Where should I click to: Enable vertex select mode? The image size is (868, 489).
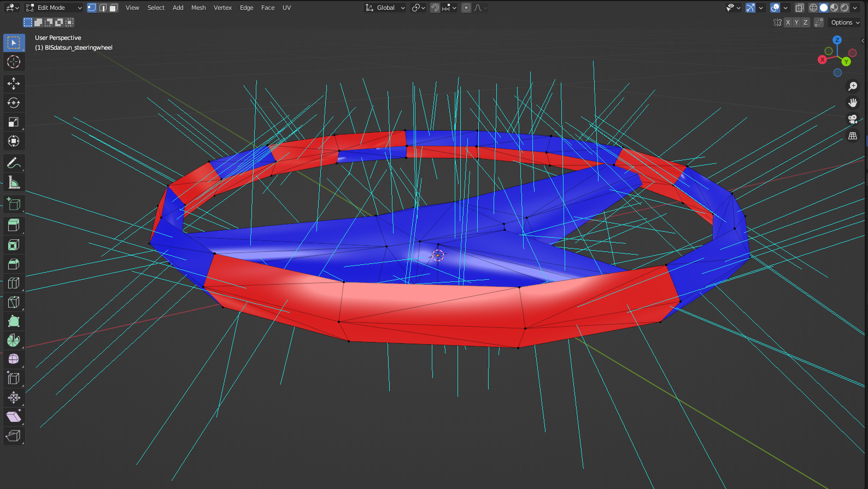pyautogui.click(x=92, y=8)
